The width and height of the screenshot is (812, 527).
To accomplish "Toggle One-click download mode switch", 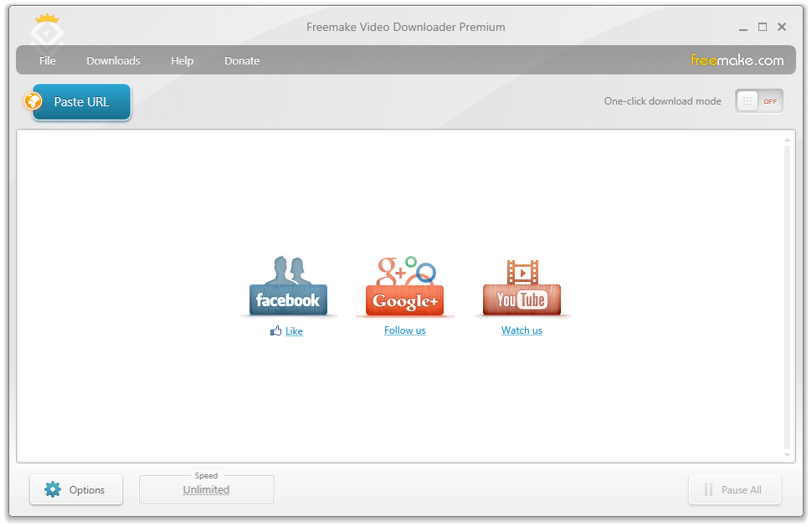I will [x=758, y=101].
